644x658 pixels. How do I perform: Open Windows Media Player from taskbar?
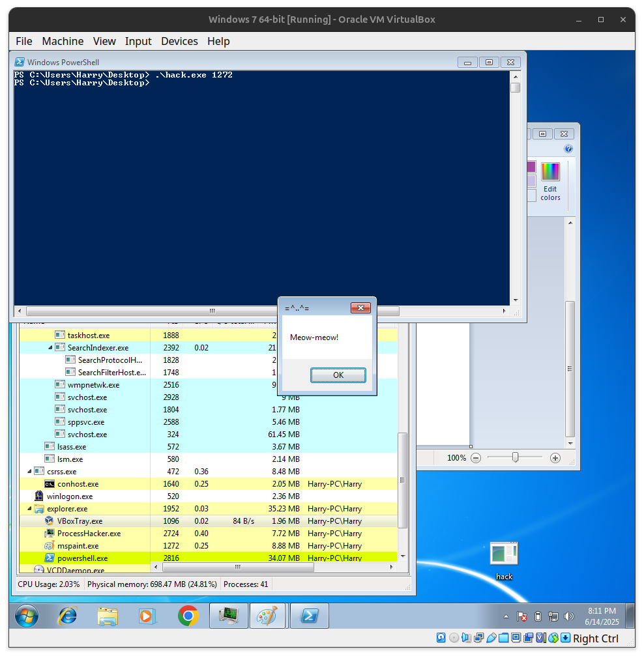(x=147, y=616)
